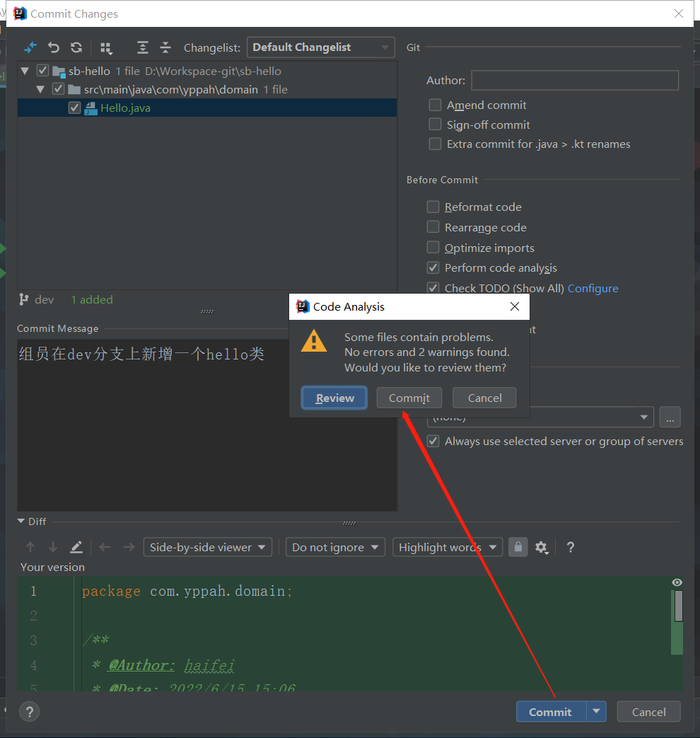The width and height of the screenshot is (700, 738).
Task: Enable the Amend commit checkbox
Action: (435, 105)
